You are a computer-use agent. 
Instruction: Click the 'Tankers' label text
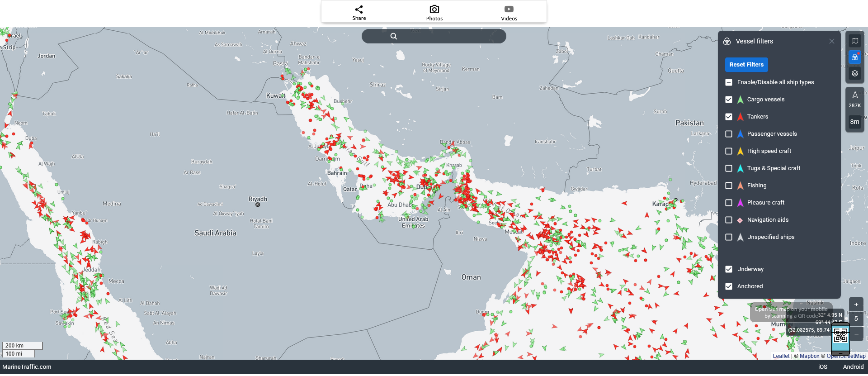(758, 117)
